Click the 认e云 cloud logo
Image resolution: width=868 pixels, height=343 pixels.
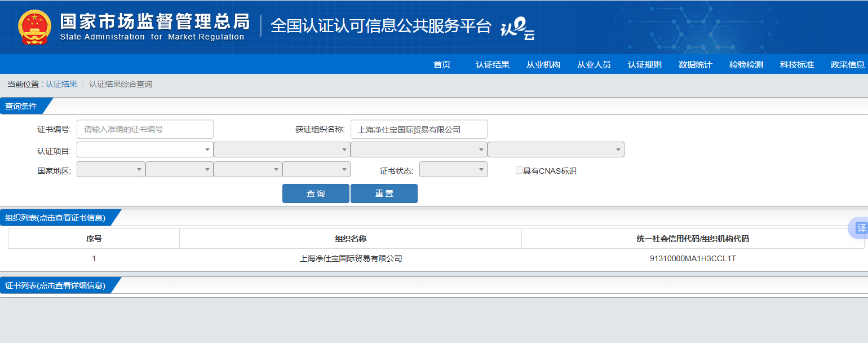click(516, 26)
